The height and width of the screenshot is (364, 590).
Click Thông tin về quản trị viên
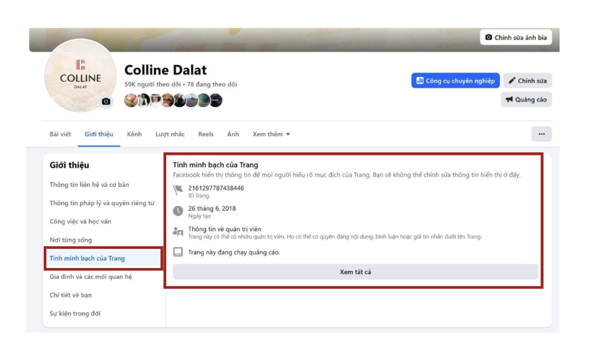pyautogui.click(x=224, y=229)
